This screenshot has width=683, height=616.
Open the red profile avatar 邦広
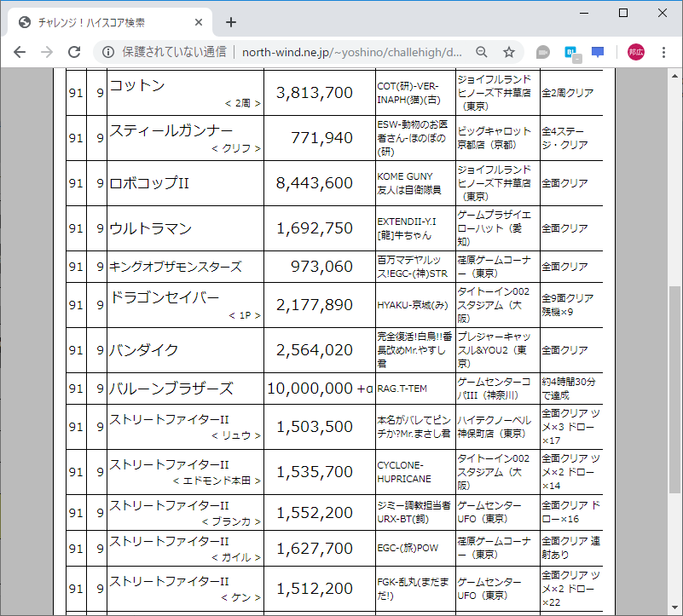click(x=636, y=52)
